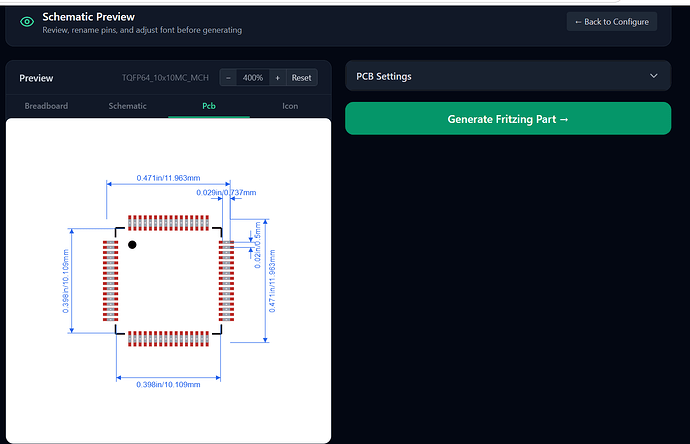Click the bottom 0.398in/10.109mm dimension label
This screenshot has width=690, height=444.
click(168, 384)
